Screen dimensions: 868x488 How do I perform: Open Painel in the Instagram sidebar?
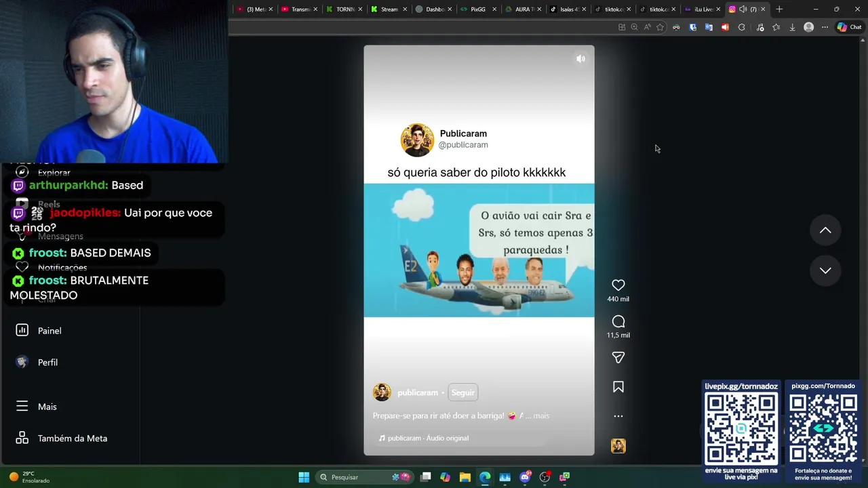[49, 331]
